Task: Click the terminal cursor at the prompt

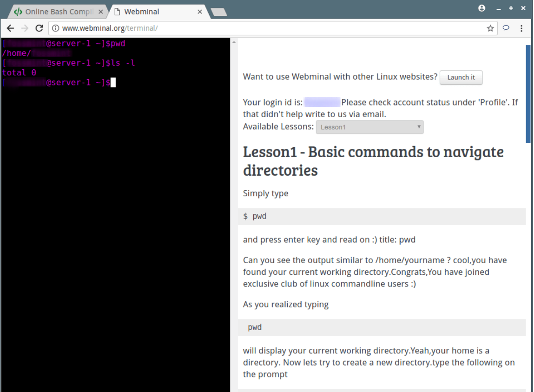Action: coord(113,83)
